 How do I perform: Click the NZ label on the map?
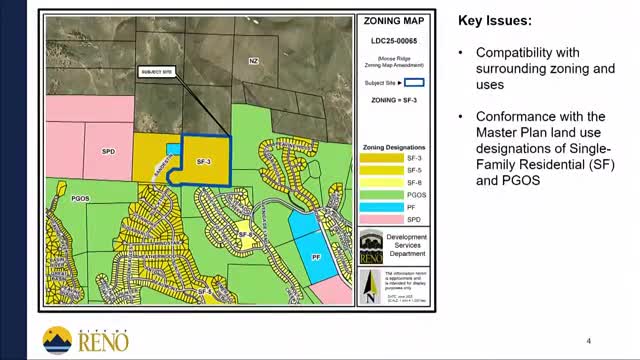coord(253,61)
